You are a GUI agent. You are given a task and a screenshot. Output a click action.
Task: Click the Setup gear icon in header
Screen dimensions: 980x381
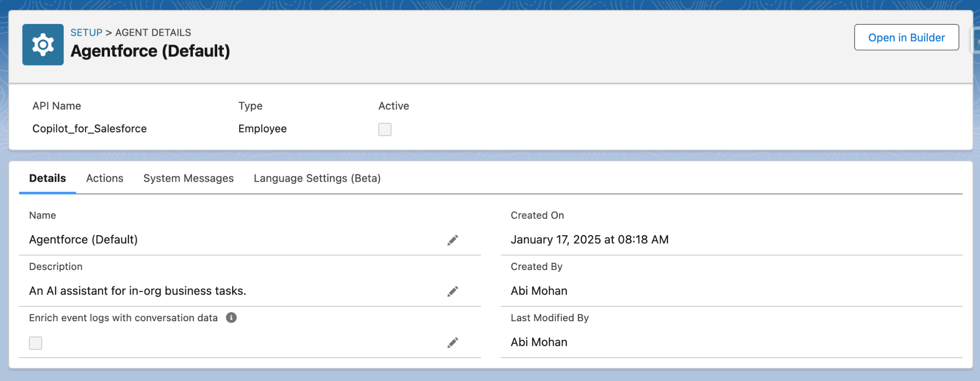tap(43, 44)
